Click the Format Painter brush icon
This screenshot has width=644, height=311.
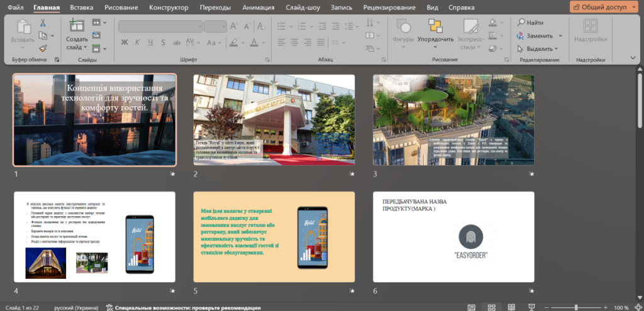pos(43,49)
